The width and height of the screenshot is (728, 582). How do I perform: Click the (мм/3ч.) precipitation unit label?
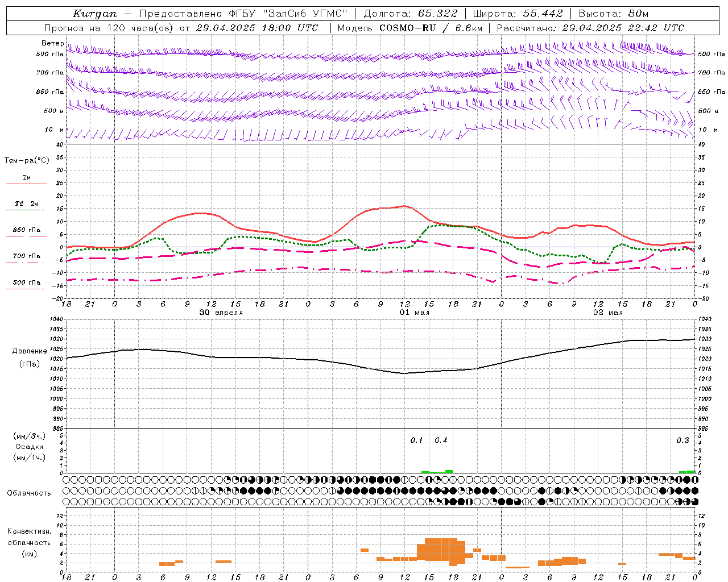30,436
